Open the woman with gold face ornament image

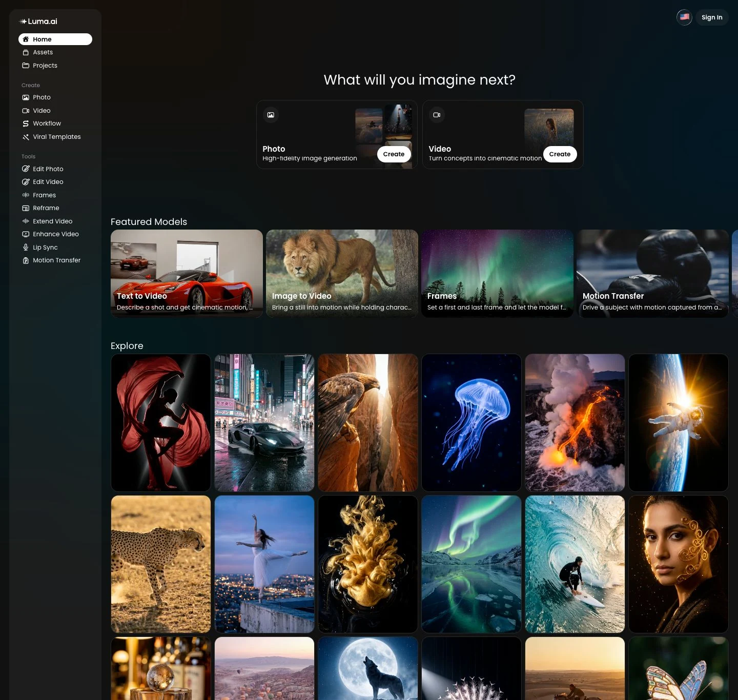[x=679, y=564]
